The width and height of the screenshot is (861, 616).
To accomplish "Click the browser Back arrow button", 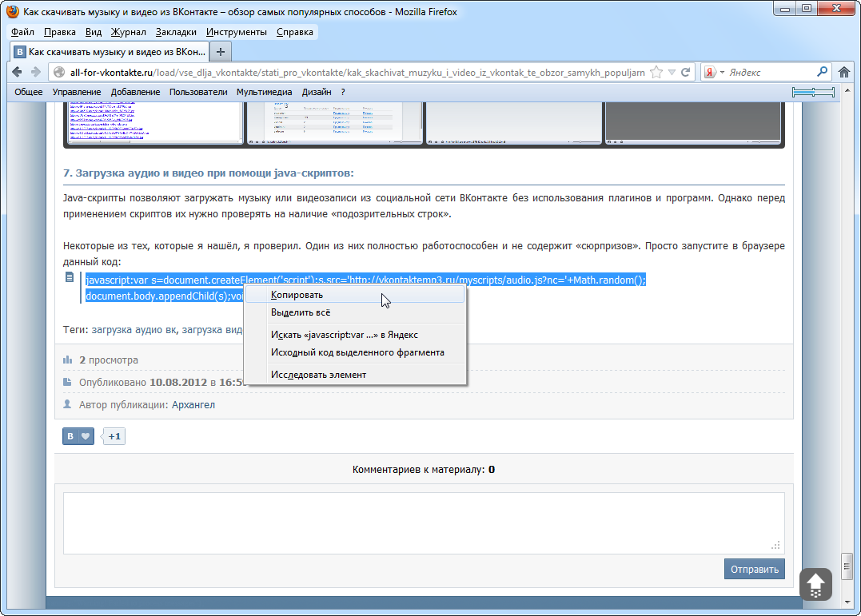I will click(17, 72).
